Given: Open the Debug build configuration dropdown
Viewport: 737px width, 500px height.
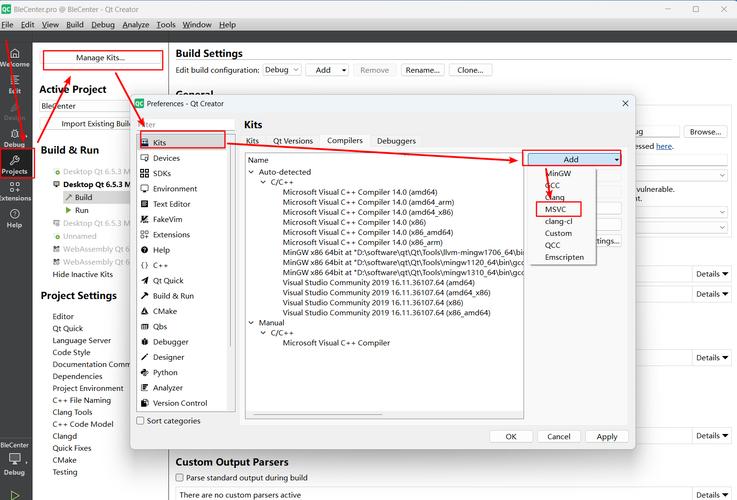Looking at the screenshot, I should coord(282,70).
